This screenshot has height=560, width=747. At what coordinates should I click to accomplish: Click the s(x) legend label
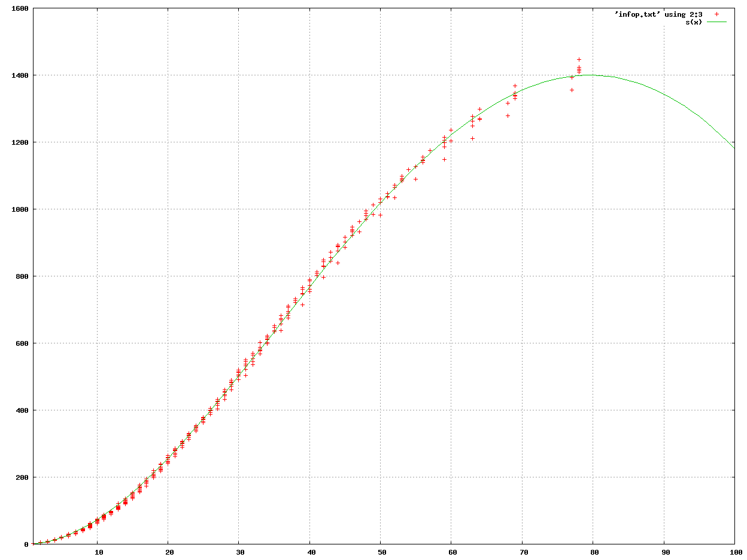pyautogui.click(x=694, y=22)
